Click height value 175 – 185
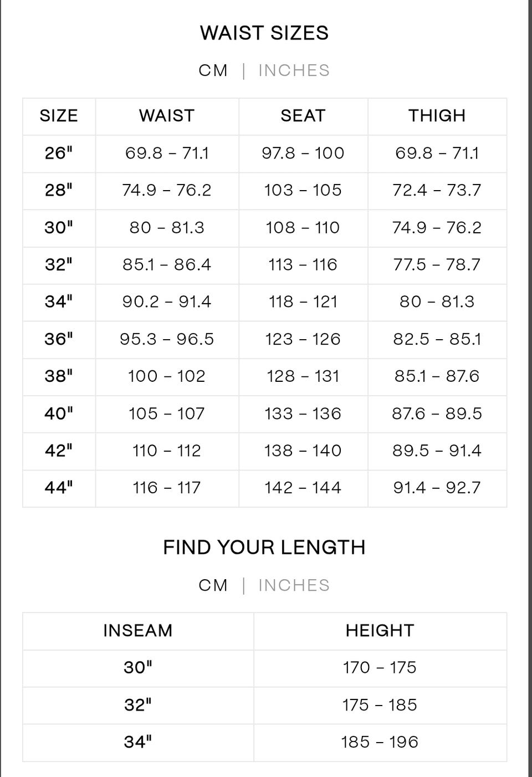 380,705
